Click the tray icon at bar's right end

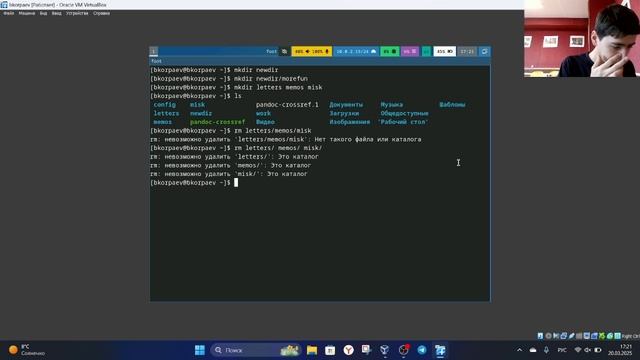click(x=484, y=51)
